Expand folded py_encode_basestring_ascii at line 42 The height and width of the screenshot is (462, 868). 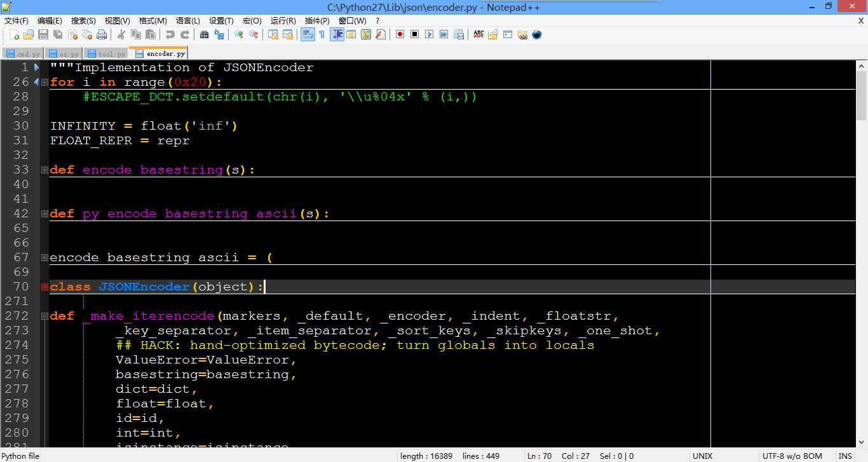(x=44, y=214)
